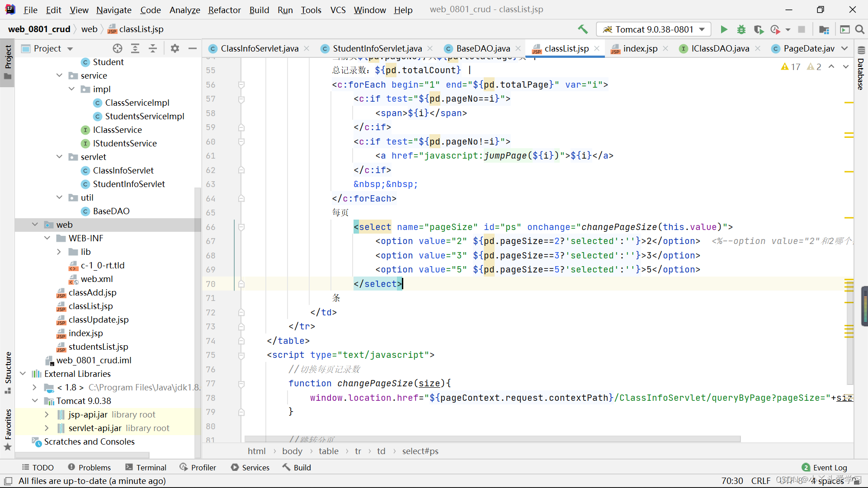The width and height of the screenshot is (868, 488).
Task: Start debugging with the green bug icon
Action: tap(741, 29)
